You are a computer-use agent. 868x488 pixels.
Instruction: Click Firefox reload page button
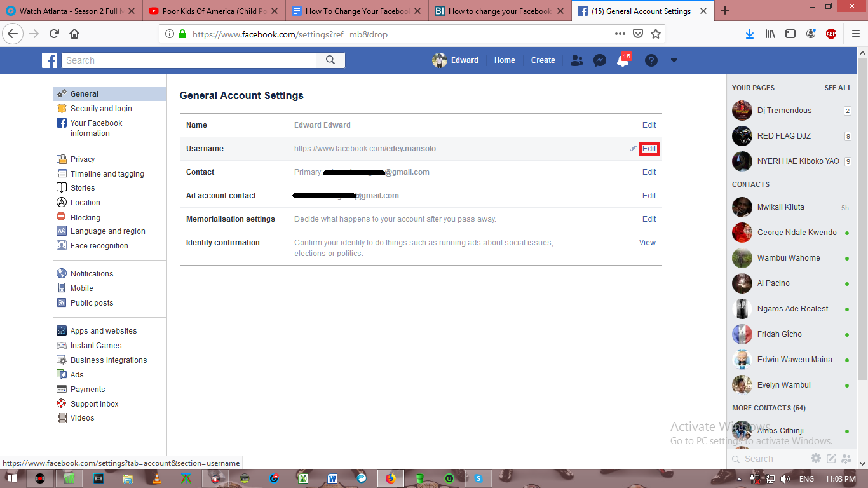pyautogui.click(x=54, y=34)
